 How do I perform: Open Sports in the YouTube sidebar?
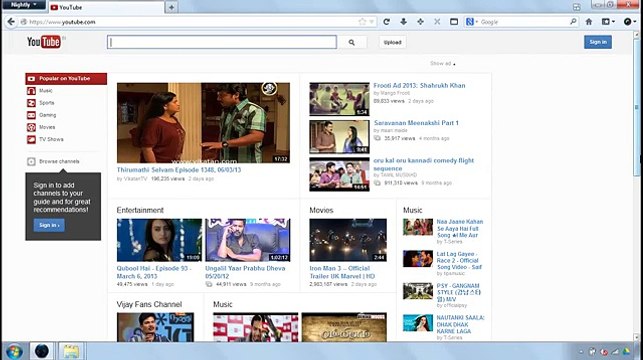coord(47,103)
